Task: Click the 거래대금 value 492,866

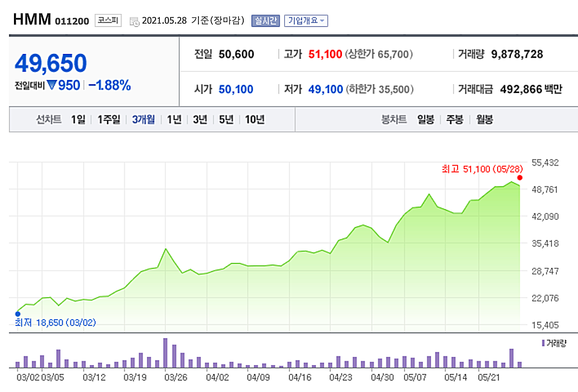Action: point(522,89)
